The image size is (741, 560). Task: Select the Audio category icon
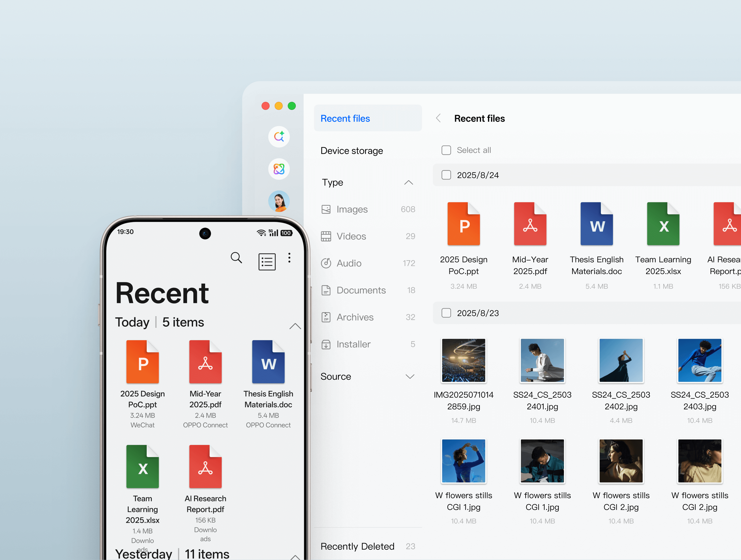(x=326, y=263)
